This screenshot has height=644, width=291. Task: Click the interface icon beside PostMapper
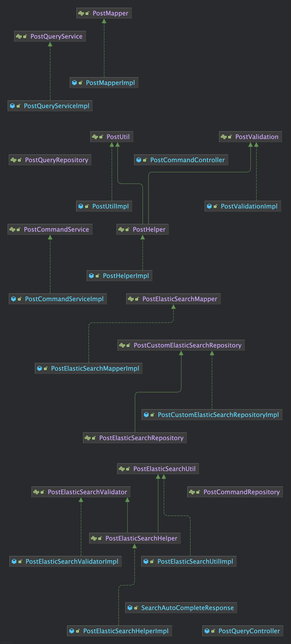81,13
